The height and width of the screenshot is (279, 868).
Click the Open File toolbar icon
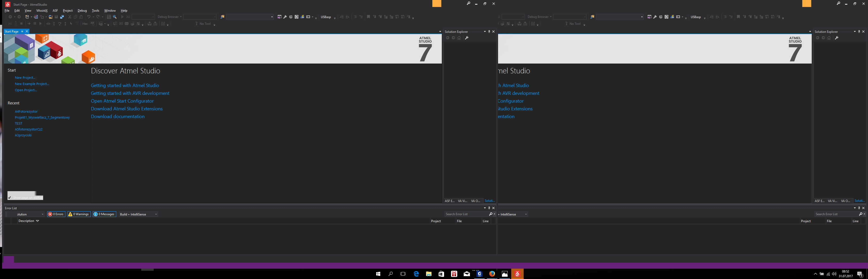51,17
